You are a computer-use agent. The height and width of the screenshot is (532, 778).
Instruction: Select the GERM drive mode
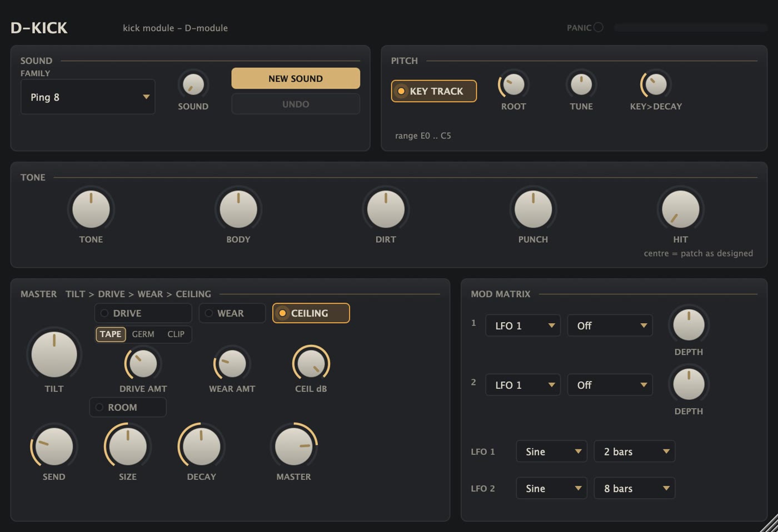(x=143, y=334)
